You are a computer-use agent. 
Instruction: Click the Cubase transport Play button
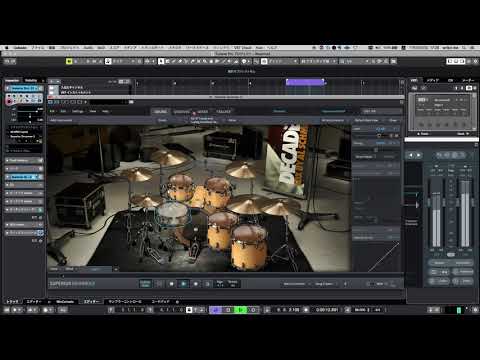[x=240, y=310]
